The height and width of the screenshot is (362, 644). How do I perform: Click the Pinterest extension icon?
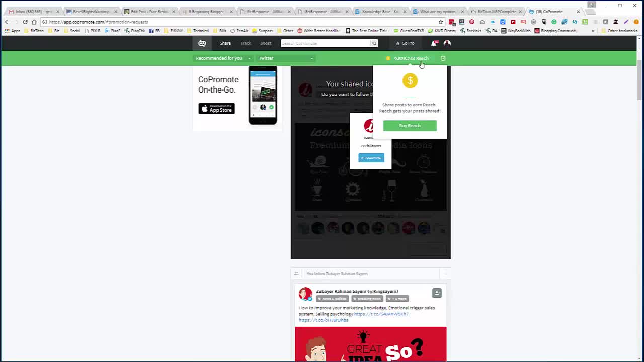point(471,22)
